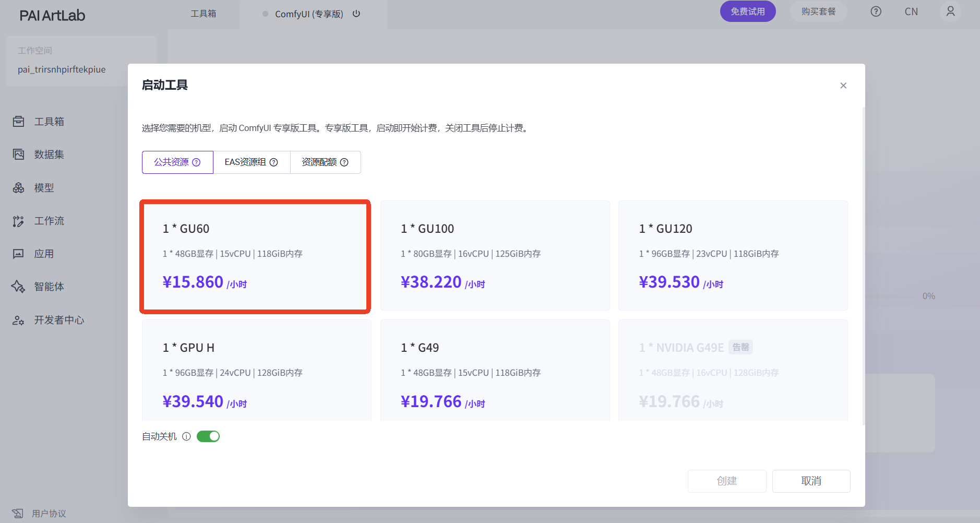
Task: Click the 智能体 sidebar icon
Action: (19, 287)
